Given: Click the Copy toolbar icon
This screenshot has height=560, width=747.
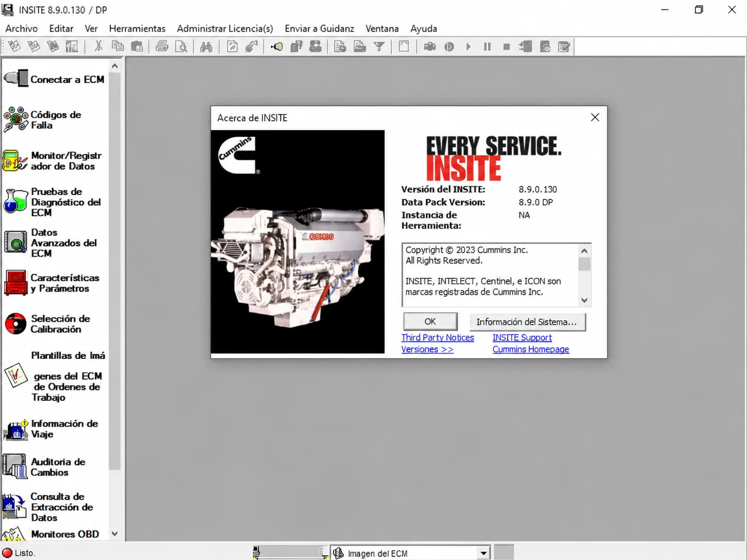Looking at the screenshot, I should pos(118,46).
